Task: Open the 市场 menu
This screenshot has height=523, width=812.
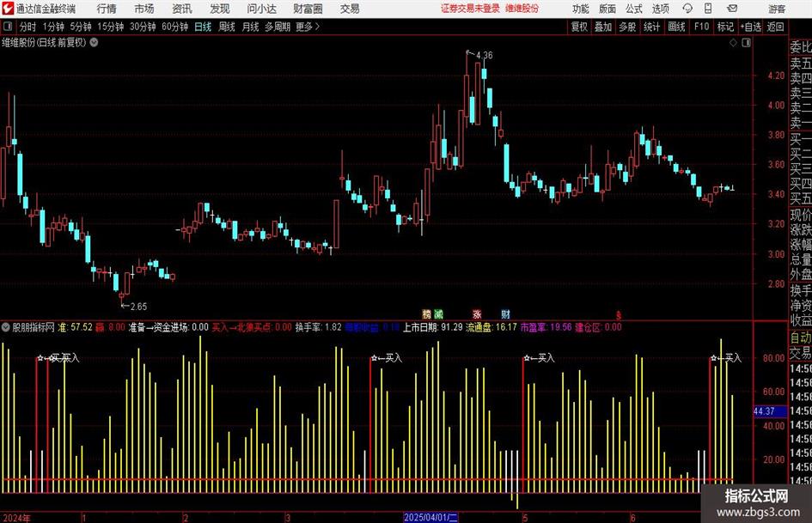Action: click(x=144, y=9)
